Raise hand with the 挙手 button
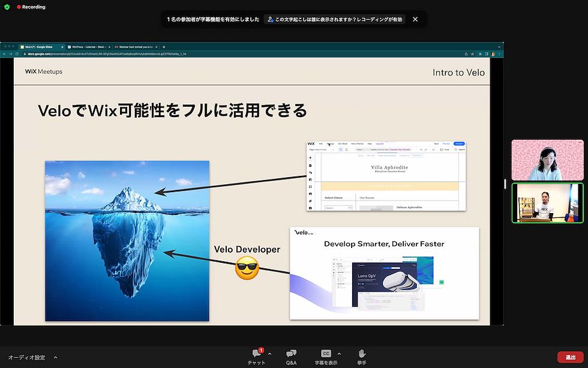This screenshot has height=368, width=588. (361, 357)
